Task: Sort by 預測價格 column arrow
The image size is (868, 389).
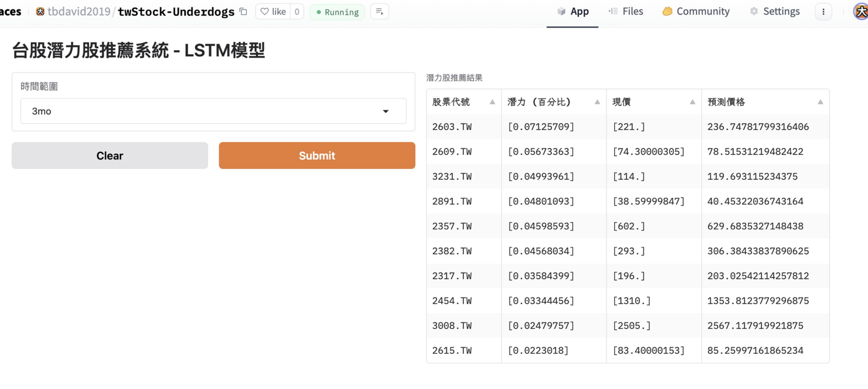Action: 820,102
